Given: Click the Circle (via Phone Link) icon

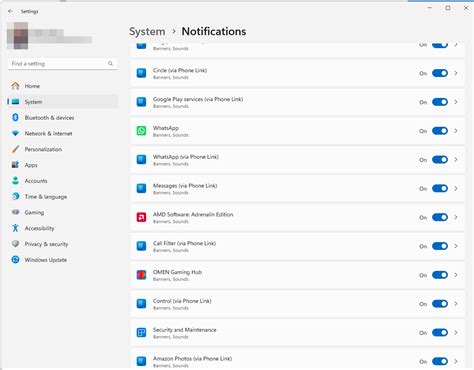Looking at the screenshot, I should (141, 73).
